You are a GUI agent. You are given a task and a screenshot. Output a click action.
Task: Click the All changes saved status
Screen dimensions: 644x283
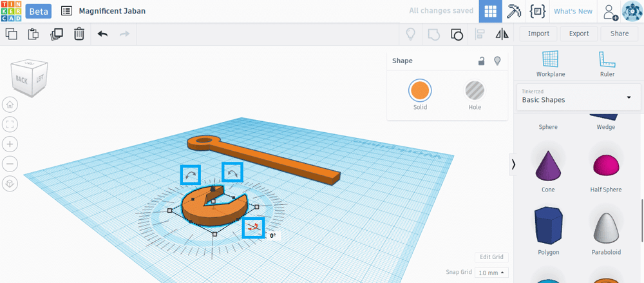[x=441, y=11]
